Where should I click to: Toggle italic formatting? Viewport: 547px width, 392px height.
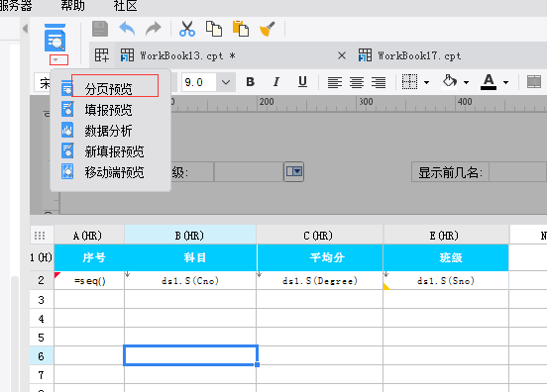[276, 82]
